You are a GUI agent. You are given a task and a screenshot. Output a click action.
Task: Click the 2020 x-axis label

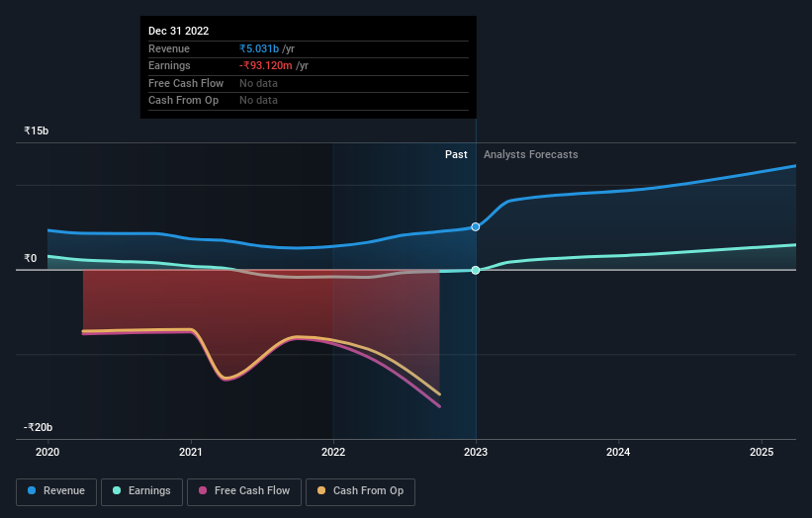[47, 452]
